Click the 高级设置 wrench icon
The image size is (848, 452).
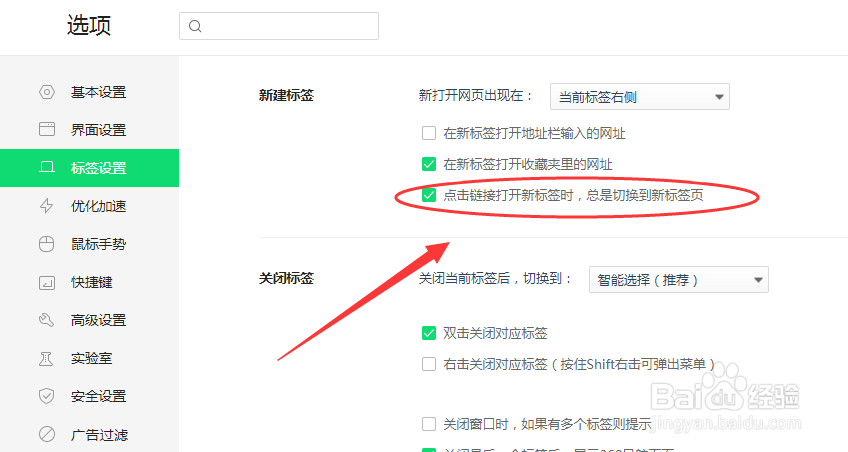tap(47, 320)
